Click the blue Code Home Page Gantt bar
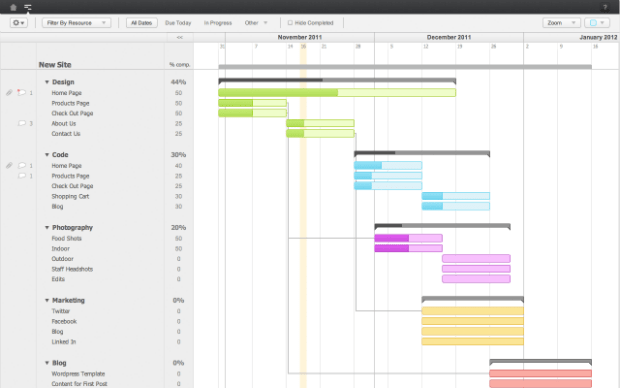The width and height of the screenshot is (620, 388). 388,165
